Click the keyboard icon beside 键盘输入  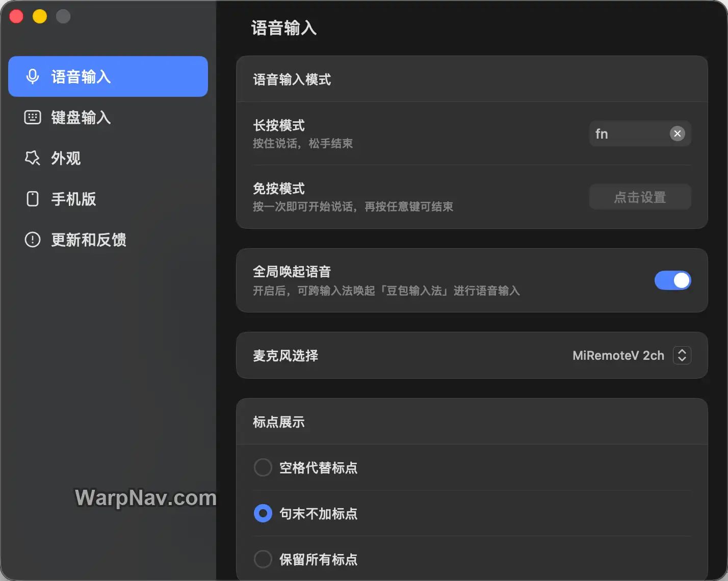point(33,117)
